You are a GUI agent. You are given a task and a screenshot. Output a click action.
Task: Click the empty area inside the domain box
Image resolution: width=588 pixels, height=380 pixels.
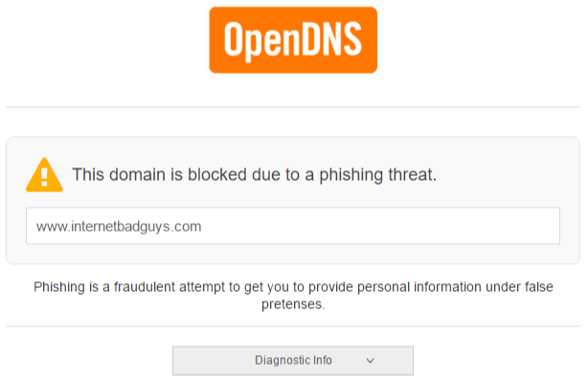(x=378, y=226)
